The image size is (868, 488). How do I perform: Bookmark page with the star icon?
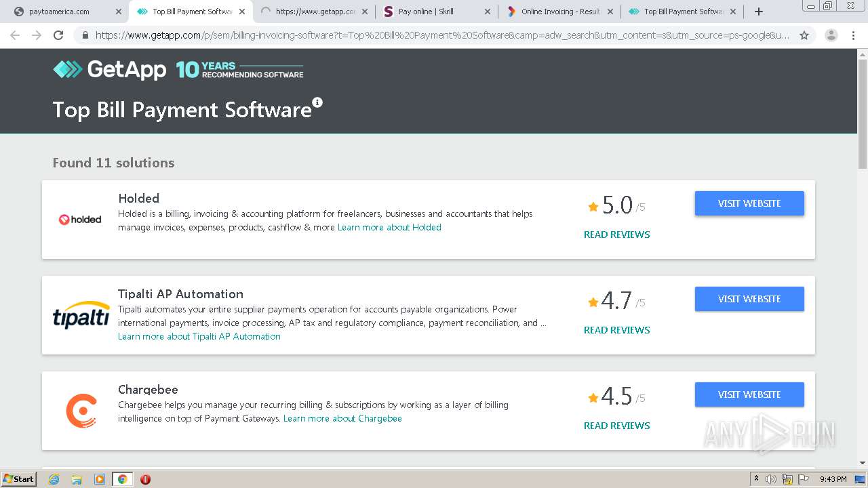coord(804,35)
